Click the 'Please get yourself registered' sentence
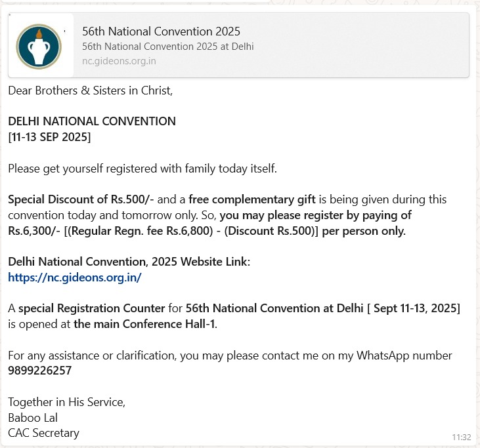The image size is (480, 448). coord(142,169)
